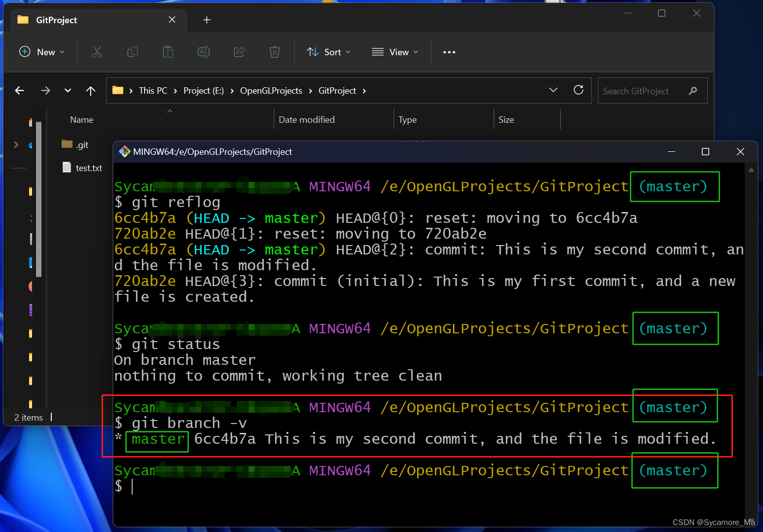The image size is (763, 532).
Task: Open the View dropdown menu
Action: [x=395, y=52]
